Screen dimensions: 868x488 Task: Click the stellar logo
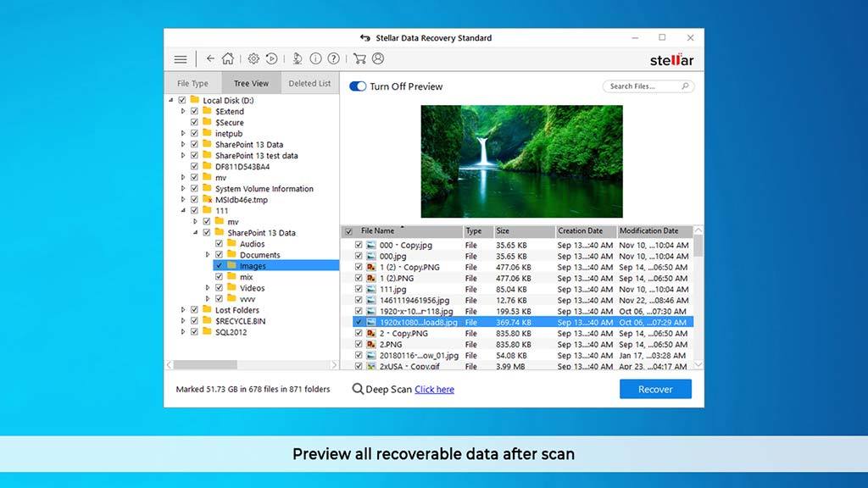pyautogui.click(x=671, y=60)
